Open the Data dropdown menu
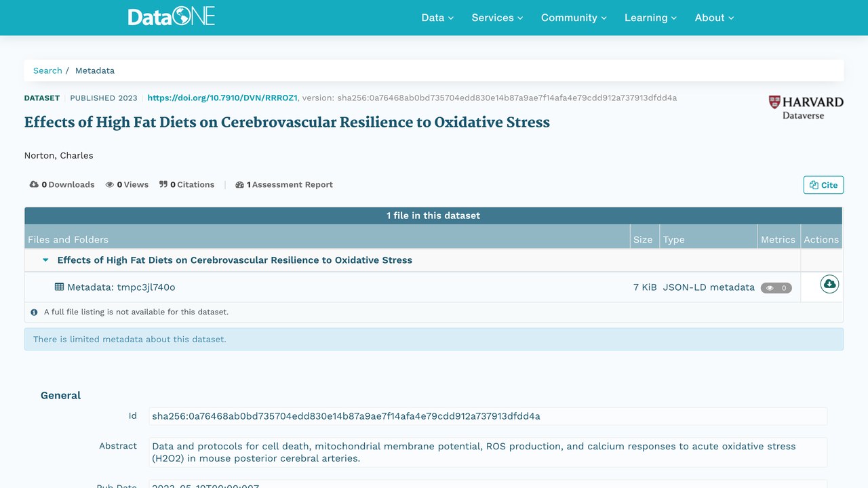Image resolution: width=868 pixels, height=488 pixels. 437,18
